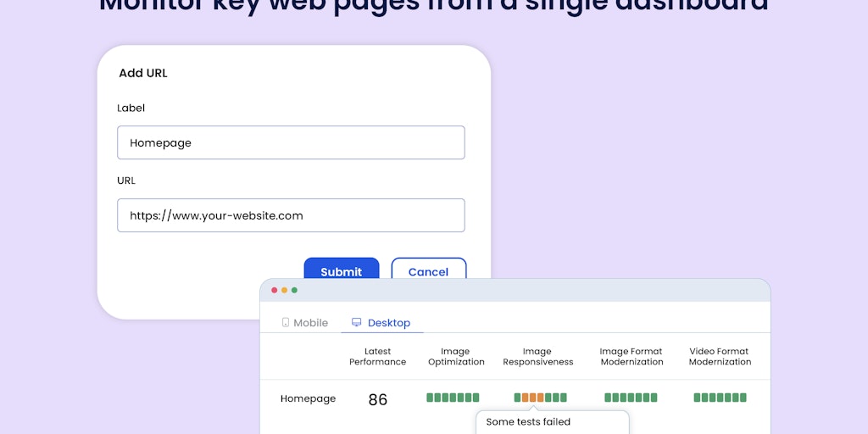Click the Image Format Modernization status bar

click(x=631, y=398)
